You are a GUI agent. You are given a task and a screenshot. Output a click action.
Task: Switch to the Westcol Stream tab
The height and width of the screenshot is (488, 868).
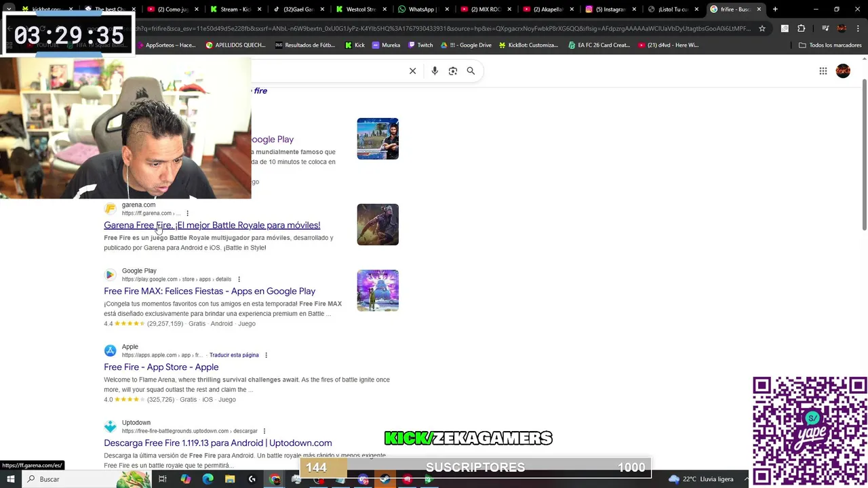pyautogui.click(x=359, y=9)
